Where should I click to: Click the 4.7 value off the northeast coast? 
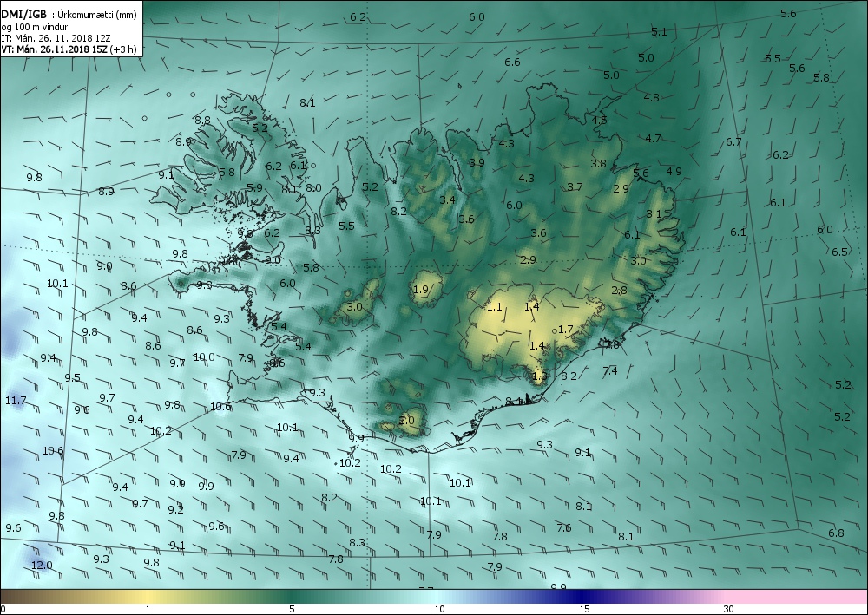click(654, 139)
